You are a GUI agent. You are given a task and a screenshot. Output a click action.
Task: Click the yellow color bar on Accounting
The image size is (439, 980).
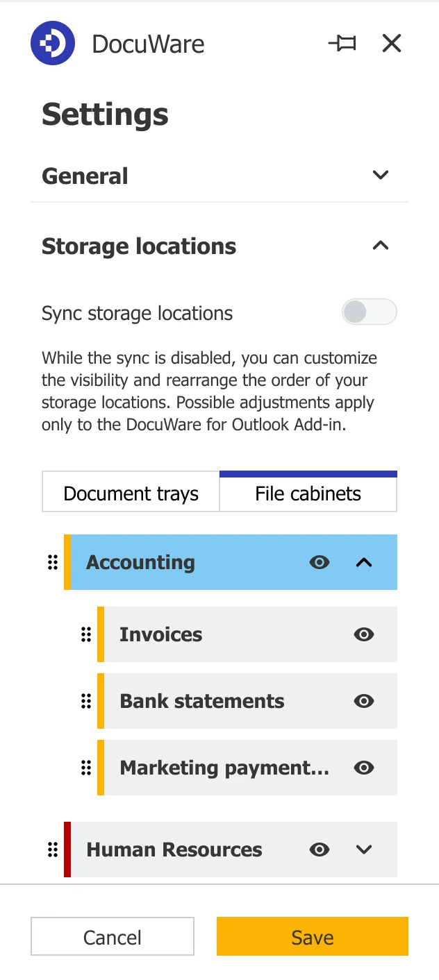69,562
